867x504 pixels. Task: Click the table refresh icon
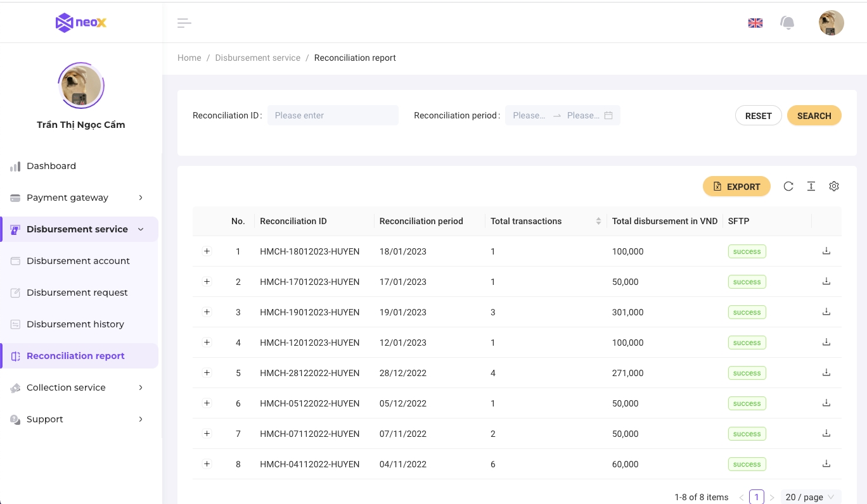[788, 186]
